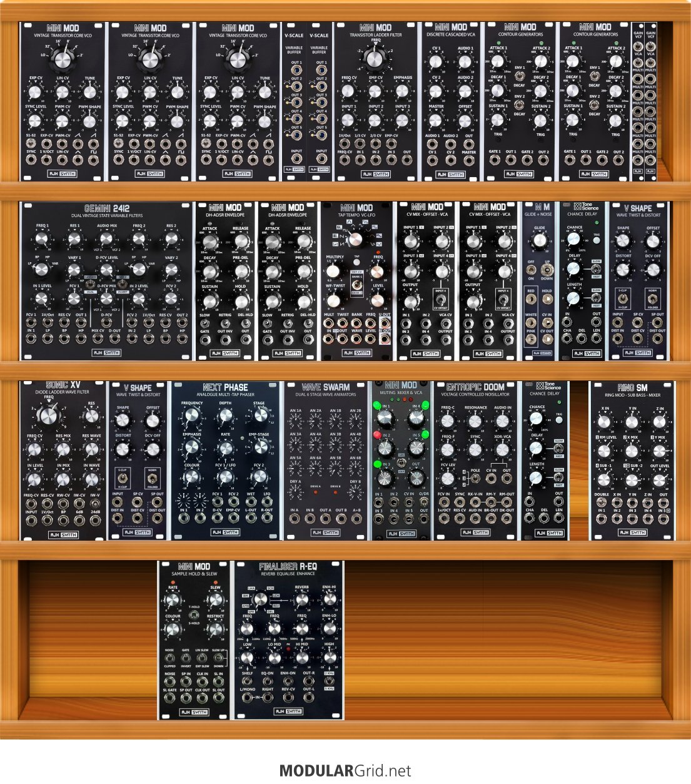Screen dimensions: 691x784
Task: Click the ENTROPIC DOOM module title
Action: [x=475, y=387]
